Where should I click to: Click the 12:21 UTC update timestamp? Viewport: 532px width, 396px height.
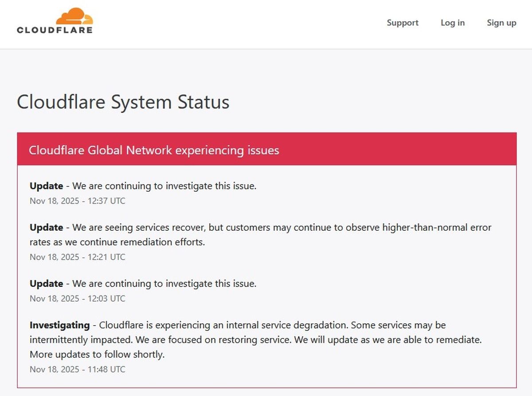(x=77, y=257)
